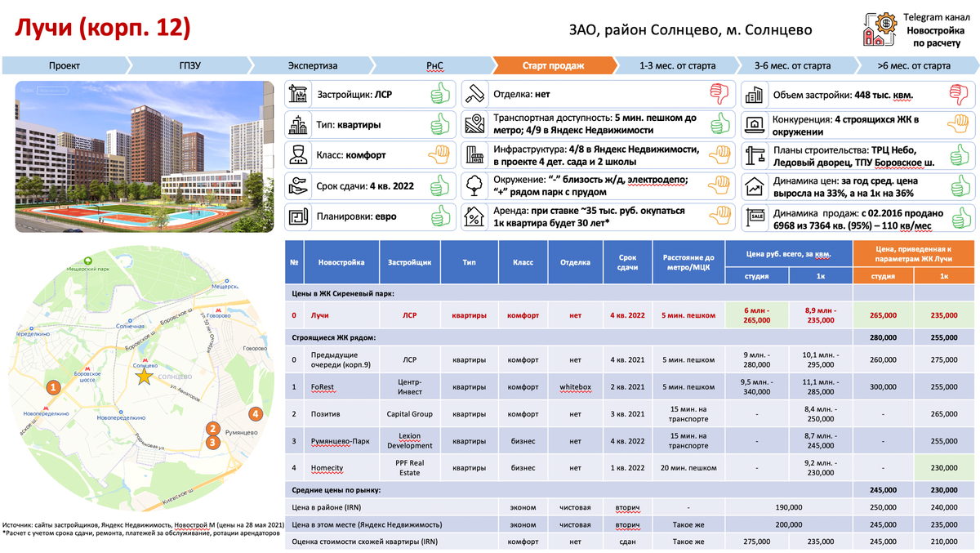Select the РнС stage in the timeline

click(x=434, y=65)
